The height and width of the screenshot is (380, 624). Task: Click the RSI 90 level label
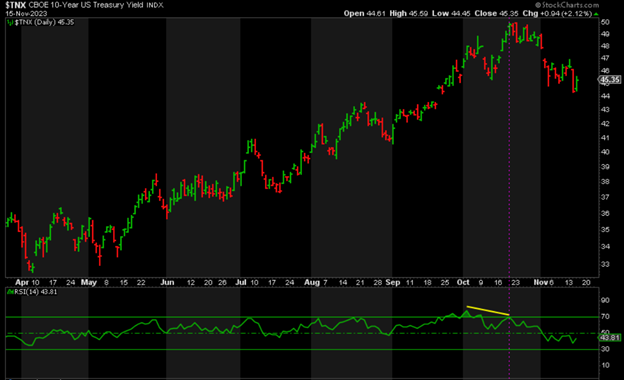point(605,300)
